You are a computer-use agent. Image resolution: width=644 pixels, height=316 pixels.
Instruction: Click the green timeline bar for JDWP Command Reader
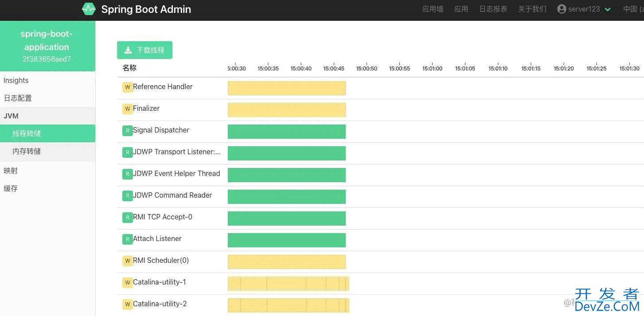point(287,197)
